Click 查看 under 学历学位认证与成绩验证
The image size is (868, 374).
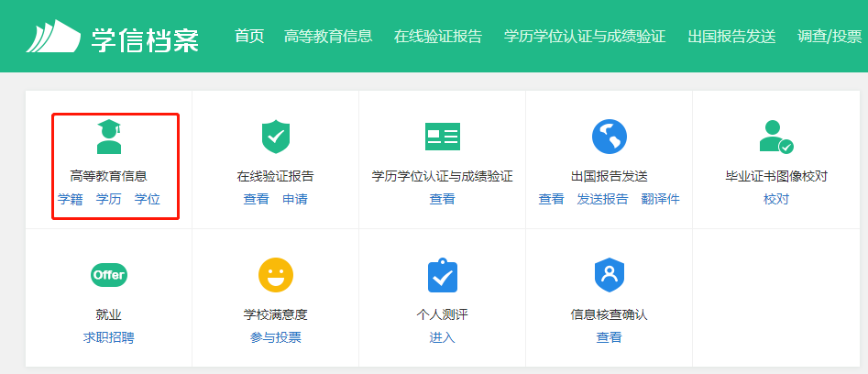(443, 199)
